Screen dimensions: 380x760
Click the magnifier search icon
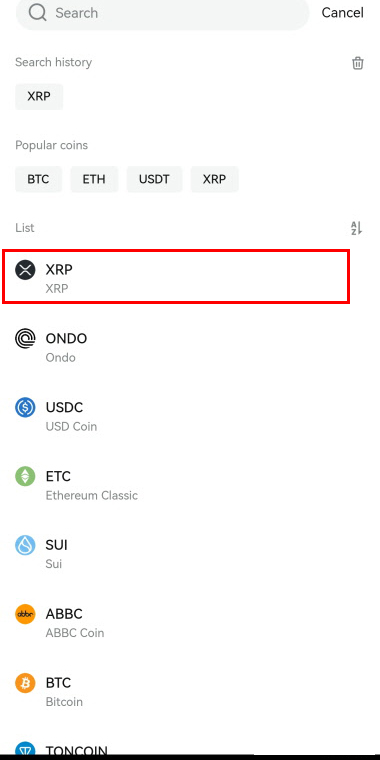pos(37,13)
